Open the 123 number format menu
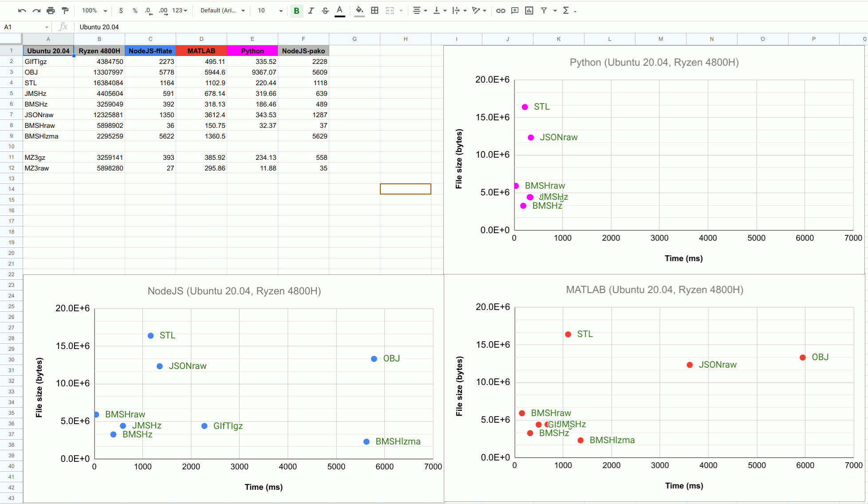This screenshot has height=504, width=868. point(180,11)
